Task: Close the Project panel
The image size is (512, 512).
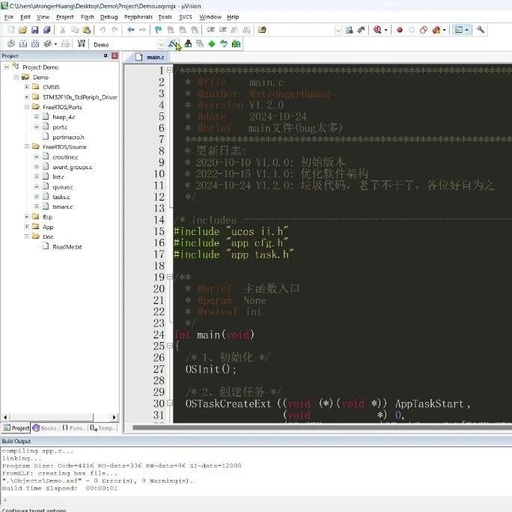Action: pos(115,56)
